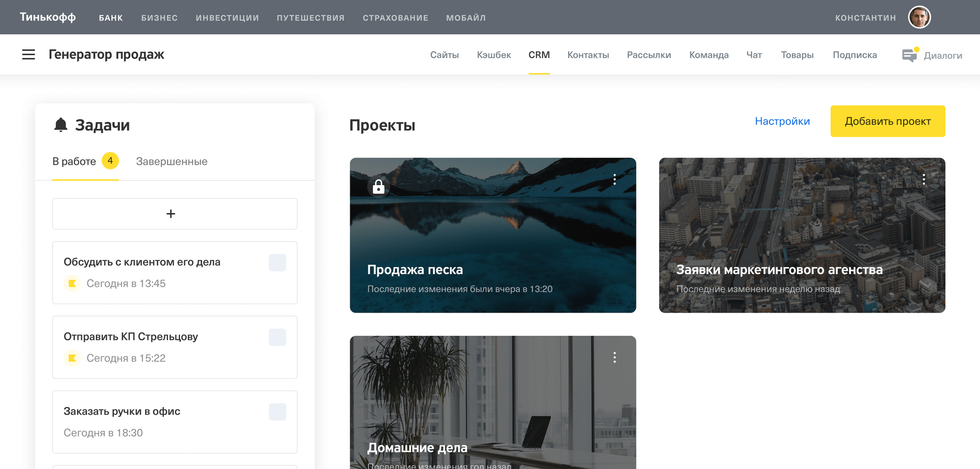Select the CRM tab
980x469 pixels.
coord(539,55)
